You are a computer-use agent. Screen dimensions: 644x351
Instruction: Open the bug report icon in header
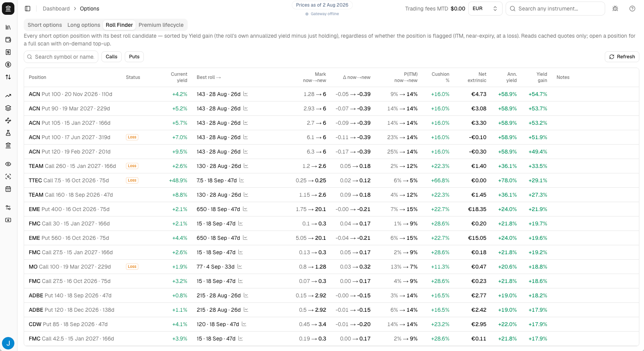(x=615, y=9)
